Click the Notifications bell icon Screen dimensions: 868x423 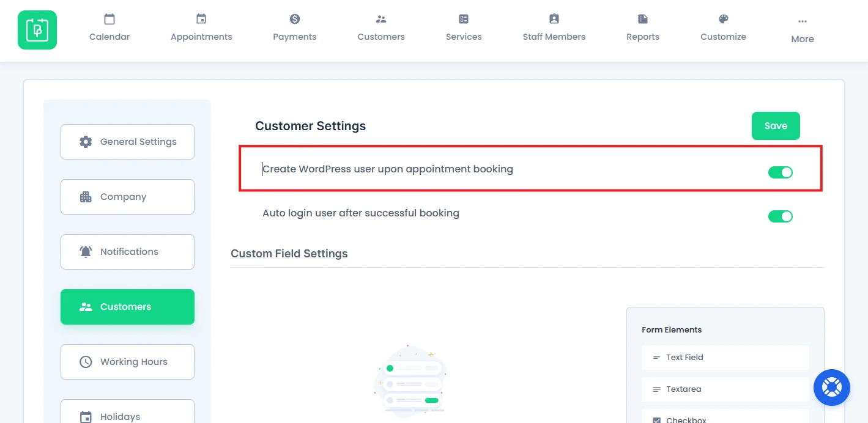pos(86,252)
